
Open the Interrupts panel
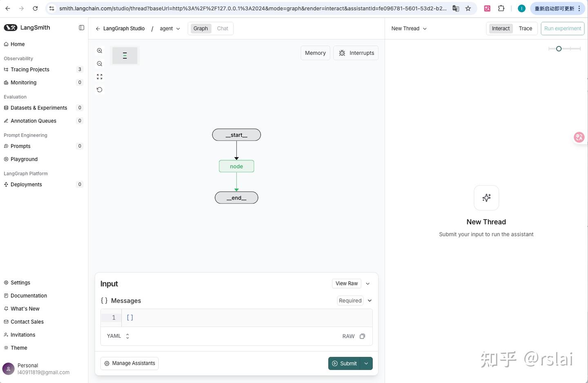[356, 53]
